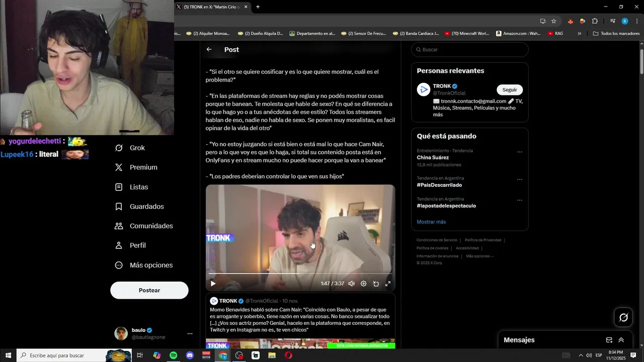
Task: Open system volume speaker icon
Action: tap(589, 355)
